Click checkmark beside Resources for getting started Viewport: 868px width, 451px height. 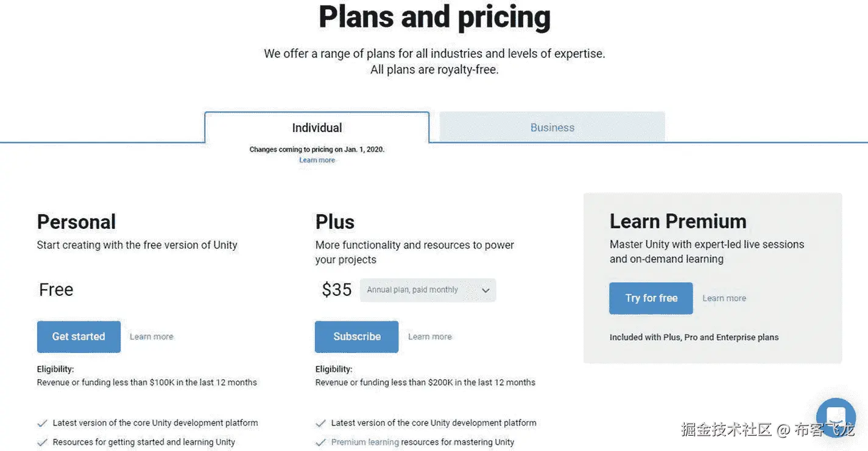point(42,442)
